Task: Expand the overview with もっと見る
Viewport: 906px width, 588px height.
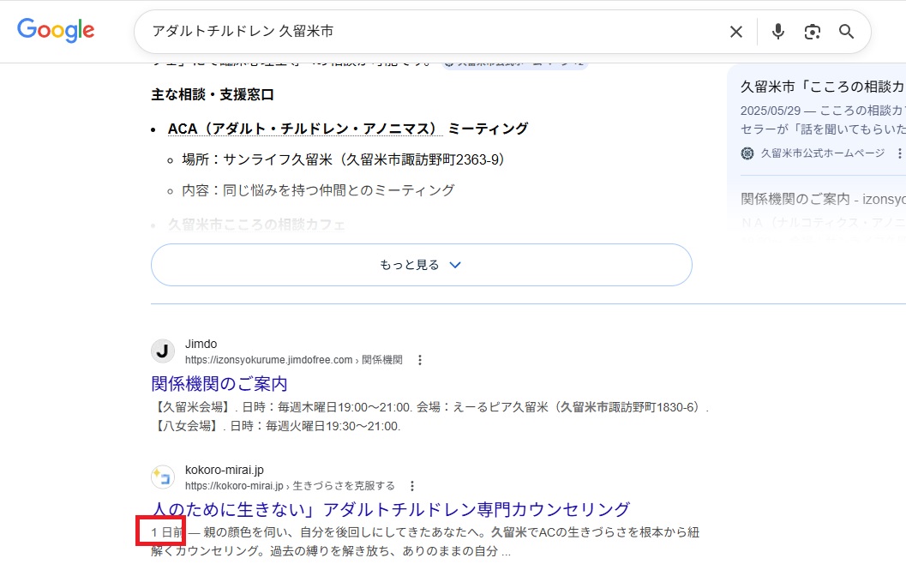Action: pyautogui.click(x=421, y=265)
